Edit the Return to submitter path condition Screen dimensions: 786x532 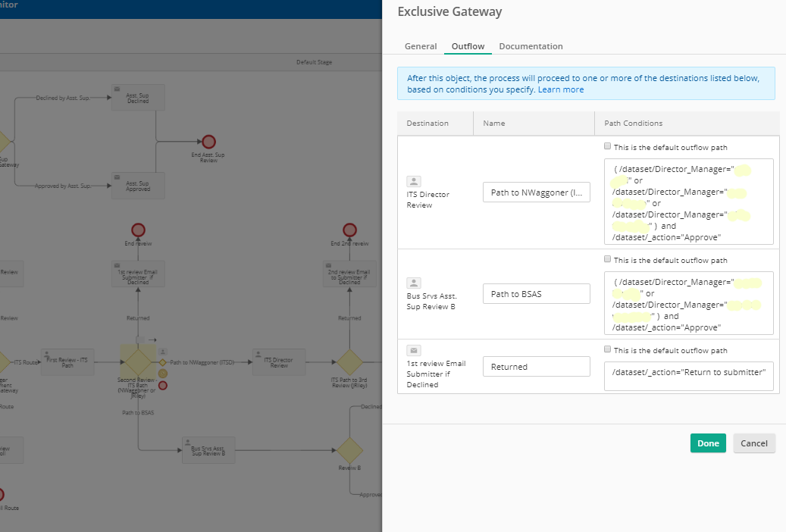pyautogui.click(x=688, y=372)
